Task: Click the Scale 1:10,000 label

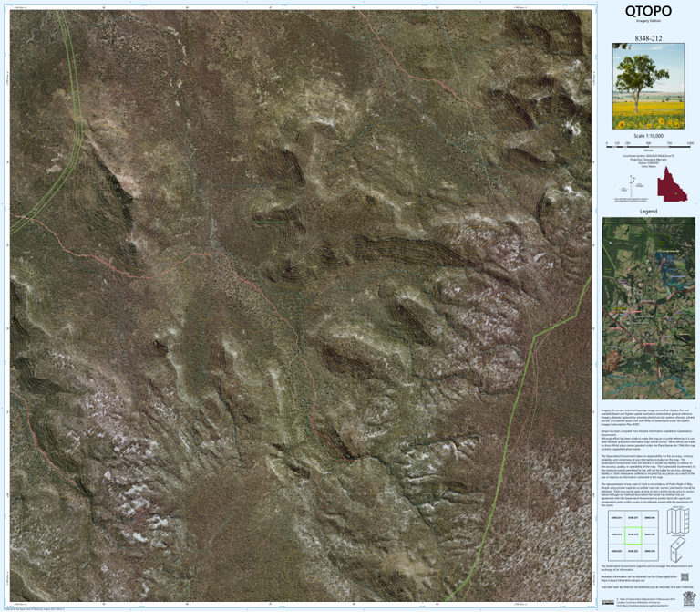Action: click(648, 136)
